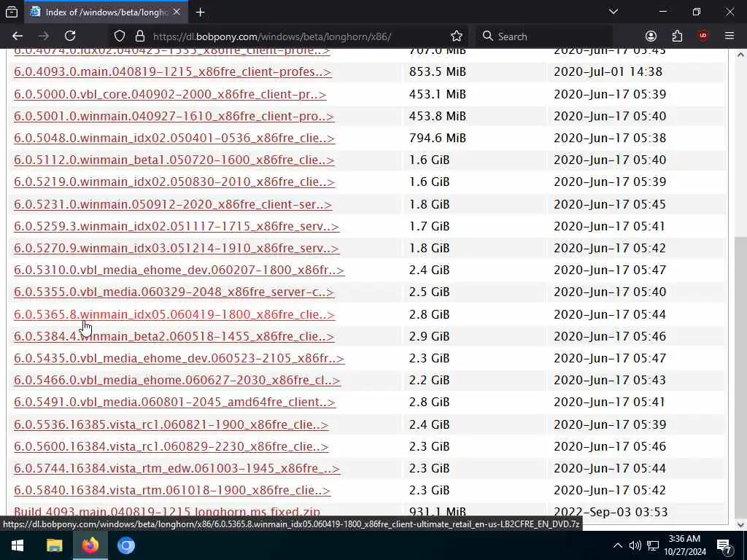Viewport: 747px width, 560px height.
Task: Open the 6.0.5001.0.winmain.040927-1610 link
Action: pos(174,116)
